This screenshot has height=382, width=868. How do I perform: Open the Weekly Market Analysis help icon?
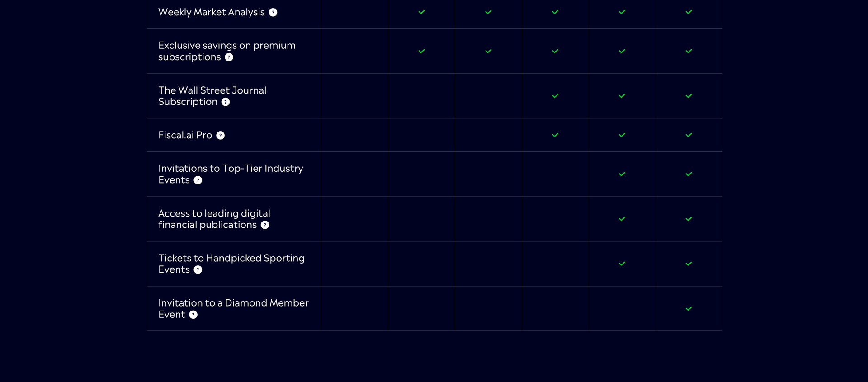pos(273,13)
